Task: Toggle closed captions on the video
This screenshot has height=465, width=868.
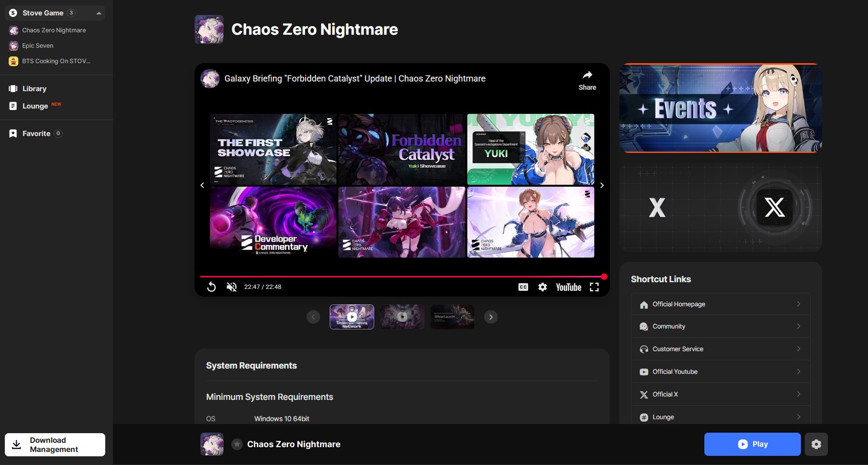Action: click(523, 287)
